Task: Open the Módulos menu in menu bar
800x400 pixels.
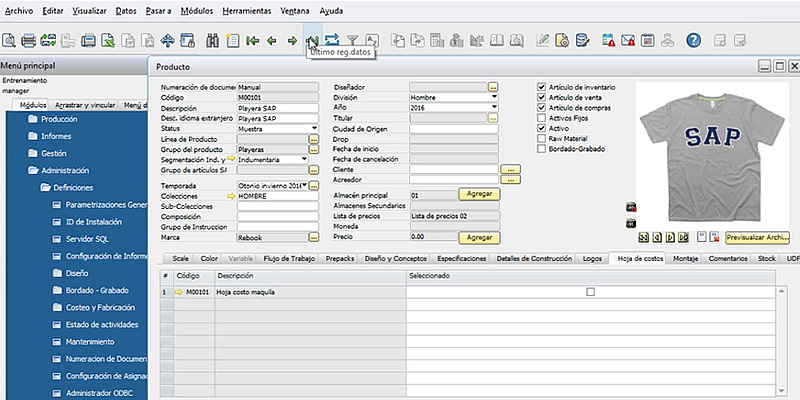Action: [x=199, y=10]
